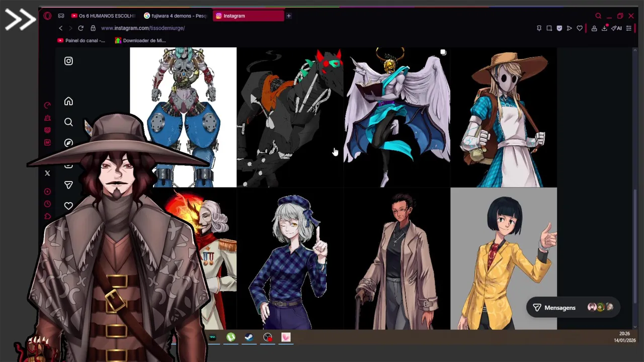This screenshot has width=644, height=362.
Task: Open GX Cleaner icon in Opera sidebar
Action: click(47, 118)
